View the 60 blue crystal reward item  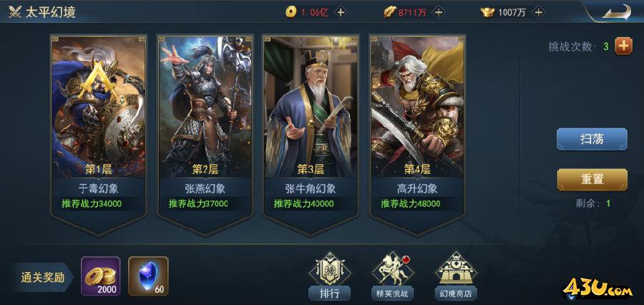(x=148, y=276)
